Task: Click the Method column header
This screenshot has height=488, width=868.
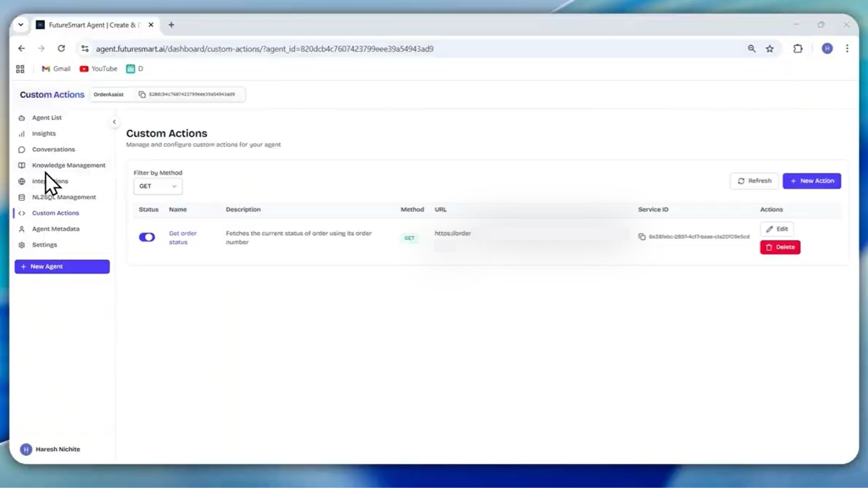Action: (x=412, y=209)
